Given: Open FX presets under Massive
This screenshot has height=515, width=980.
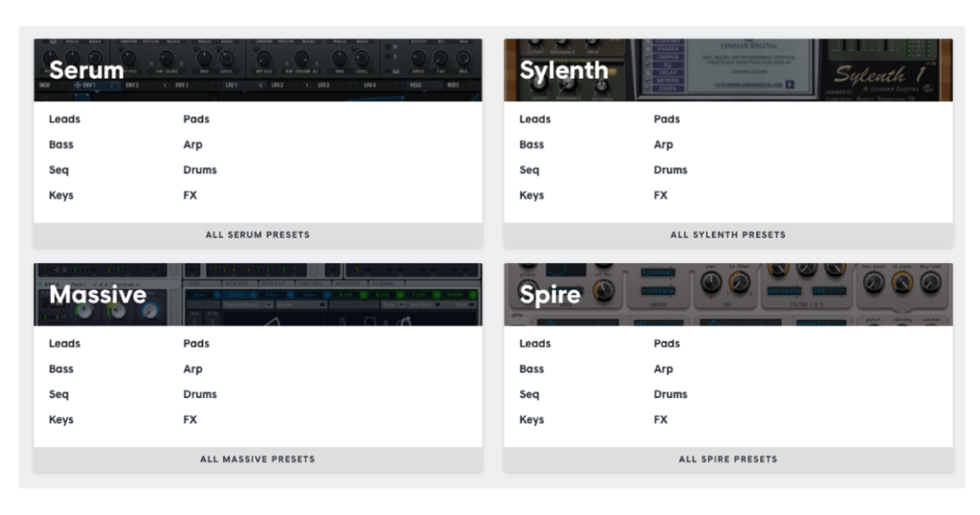Looking at the screenshot, I should (x=190, y=419).
